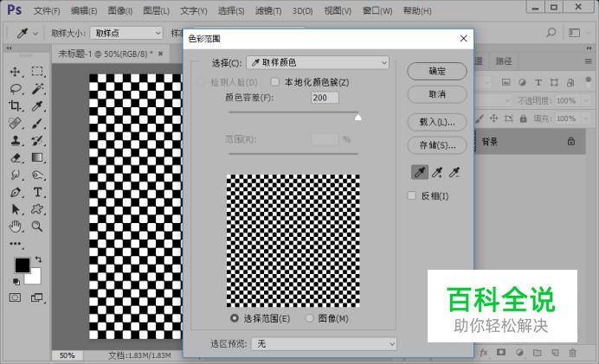Open the workspace switcher dropdown

tap(574, 33)
